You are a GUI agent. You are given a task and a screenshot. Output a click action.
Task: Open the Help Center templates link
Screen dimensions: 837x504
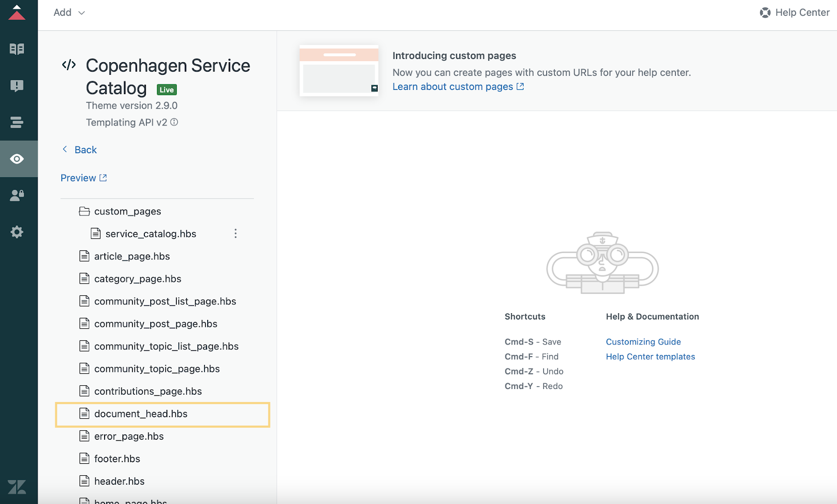(650, 356)
